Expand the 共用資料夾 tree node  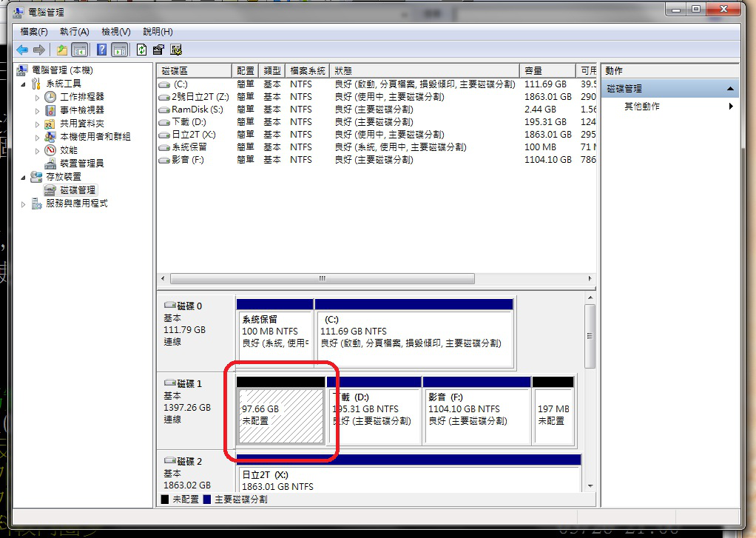(x=37, y=124)
